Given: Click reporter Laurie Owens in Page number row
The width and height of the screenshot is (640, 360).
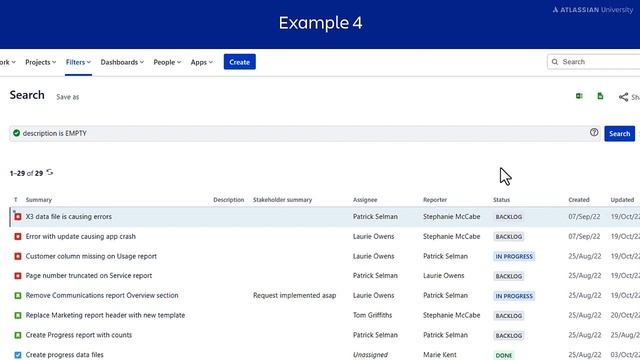Looking at the screenshot, I should pyautogui.click(x=443, y=276).
